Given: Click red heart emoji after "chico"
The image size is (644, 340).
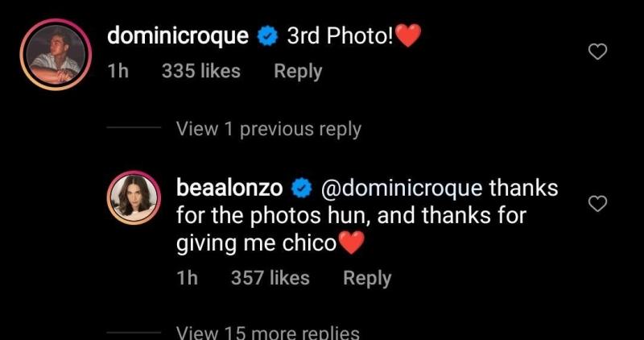Looking at the screenshot, I should (352, 243).
